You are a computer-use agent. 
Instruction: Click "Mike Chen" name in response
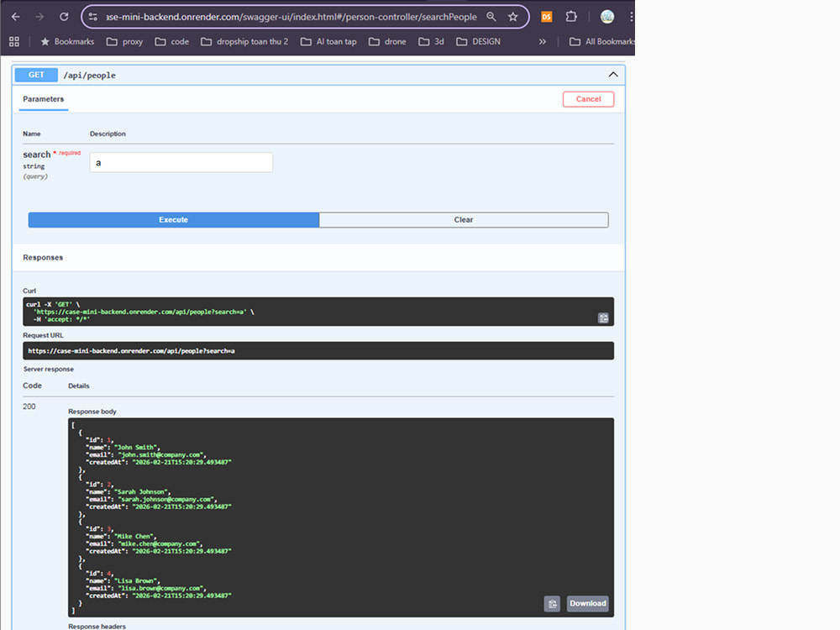tap(134, 536)
